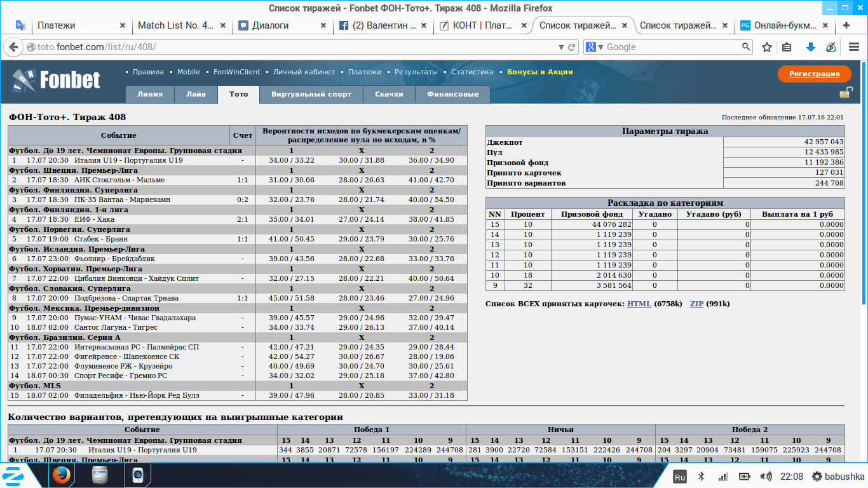Switch to the Диалоги browser tab
The height and width of the screenshot is (488, 868).
tap(283, 25)
